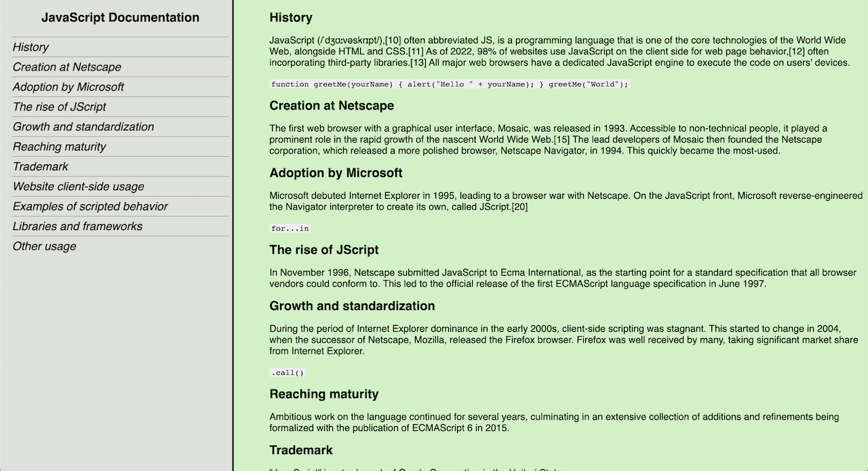Select the .call() code snippet
The width and height of the screenshot is (868, 471).
287,372
